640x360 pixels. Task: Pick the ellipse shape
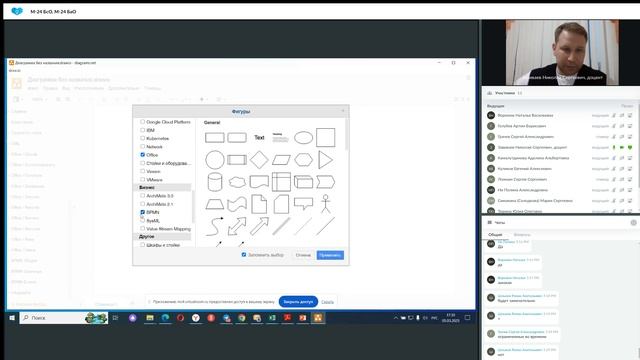303,138
